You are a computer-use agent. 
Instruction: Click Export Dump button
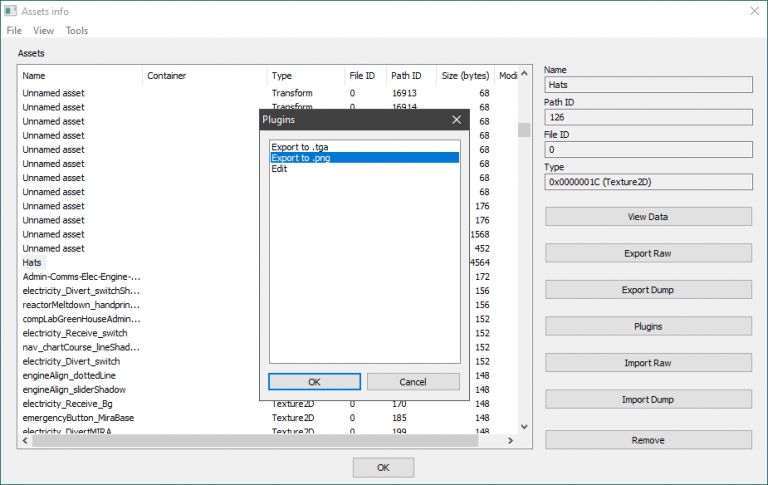(x=647, y=290)
